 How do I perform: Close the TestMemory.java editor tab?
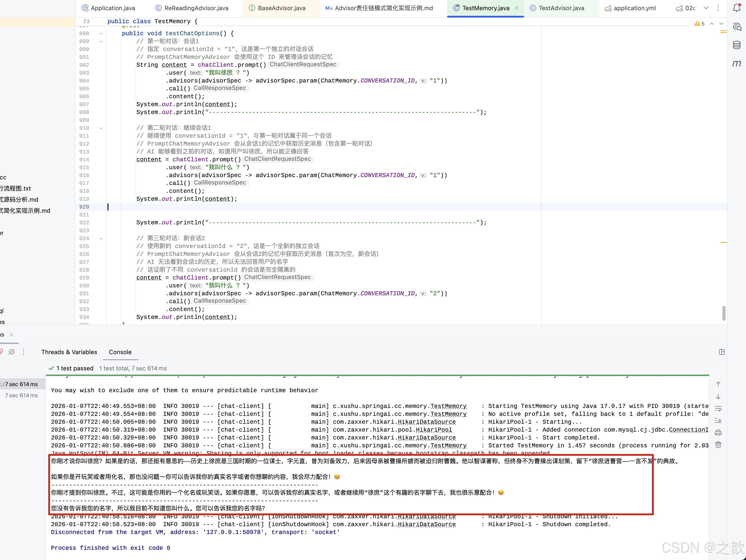517,8
